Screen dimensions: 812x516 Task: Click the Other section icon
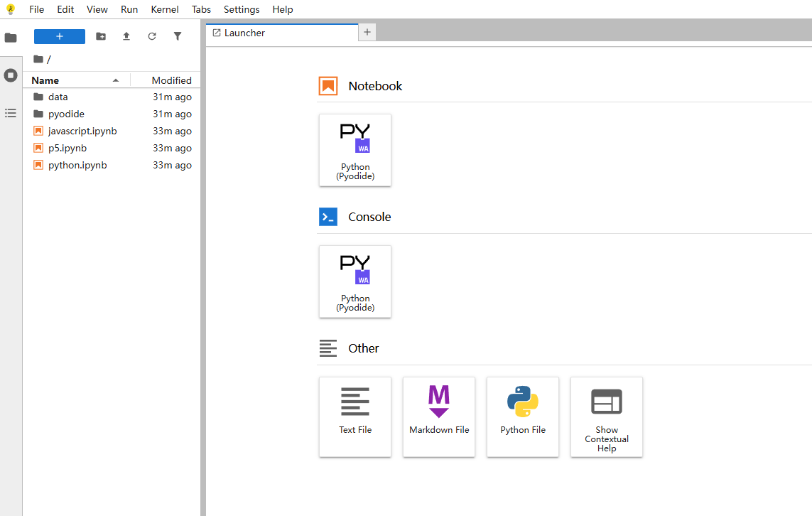point(328,348)
